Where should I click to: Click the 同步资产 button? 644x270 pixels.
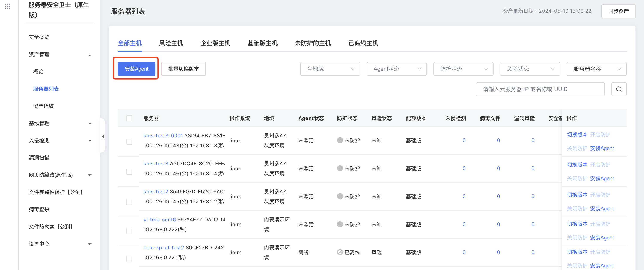618,11
